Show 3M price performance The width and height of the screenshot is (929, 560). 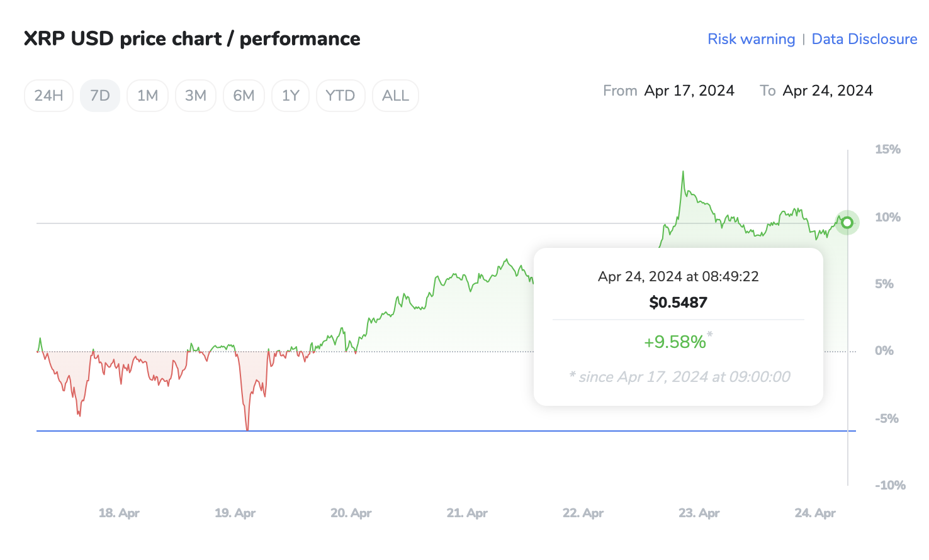point(195,96)
